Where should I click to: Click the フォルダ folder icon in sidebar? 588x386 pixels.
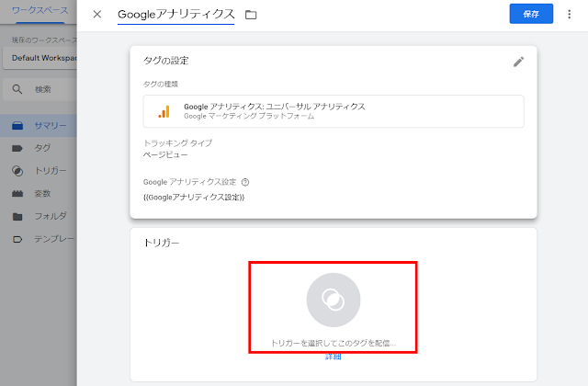click(x=17, y=217)
